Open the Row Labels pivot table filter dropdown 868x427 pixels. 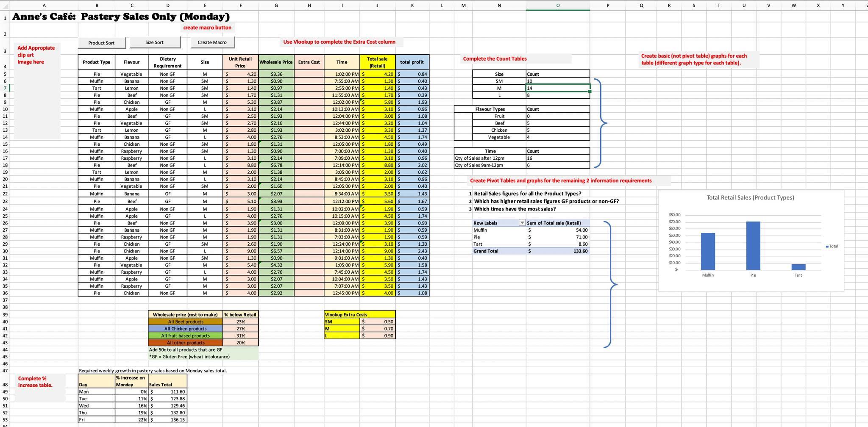(x=522, y=222)
